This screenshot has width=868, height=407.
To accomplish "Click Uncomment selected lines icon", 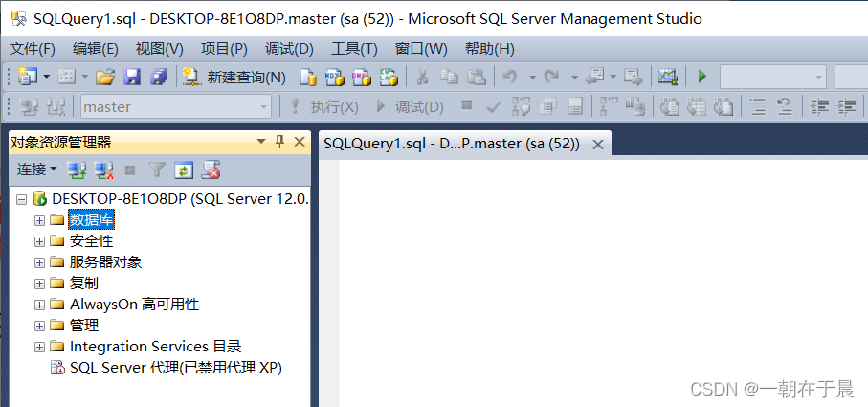I will point(785,106).
